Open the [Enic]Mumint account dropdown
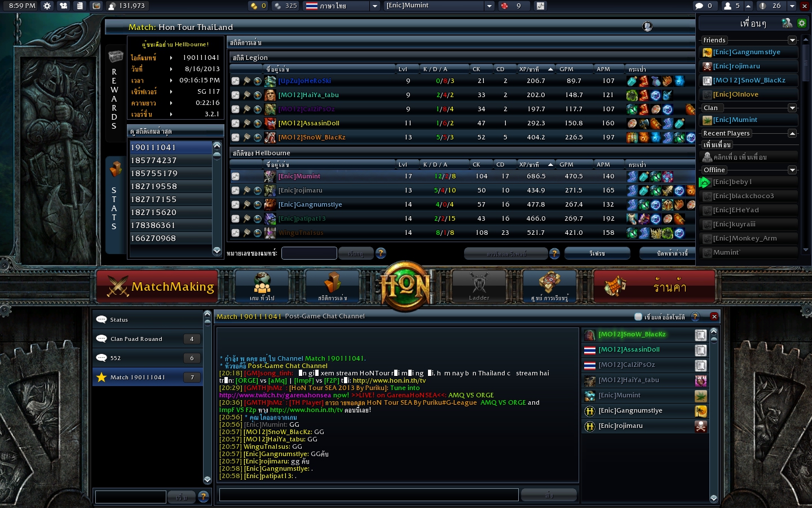Image resolution: width=812 pixels, height=508 pixels. click(489, 6)
